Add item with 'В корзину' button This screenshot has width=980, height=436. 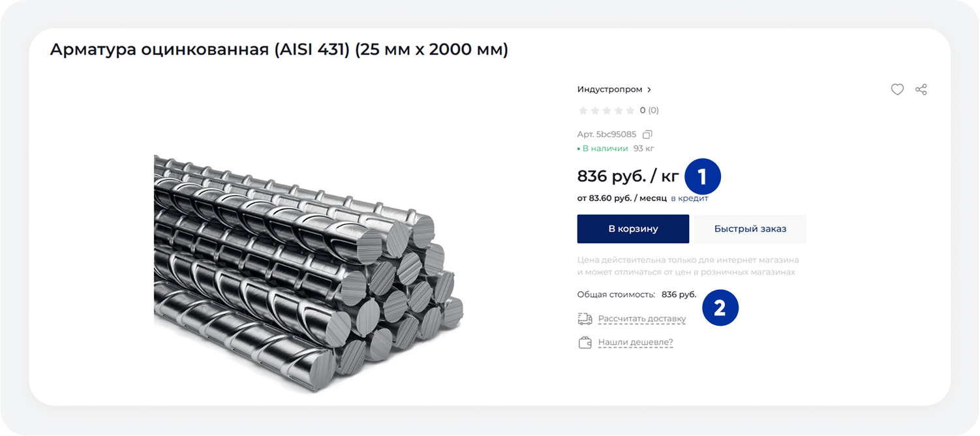tap(633, 229)
